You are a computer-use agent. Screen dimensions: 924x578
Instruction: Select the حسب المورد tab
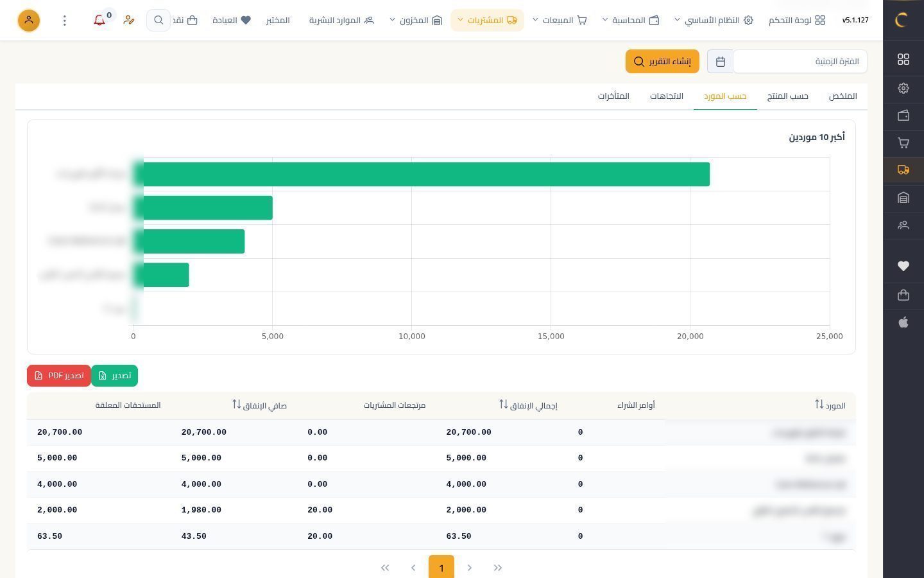725,96
